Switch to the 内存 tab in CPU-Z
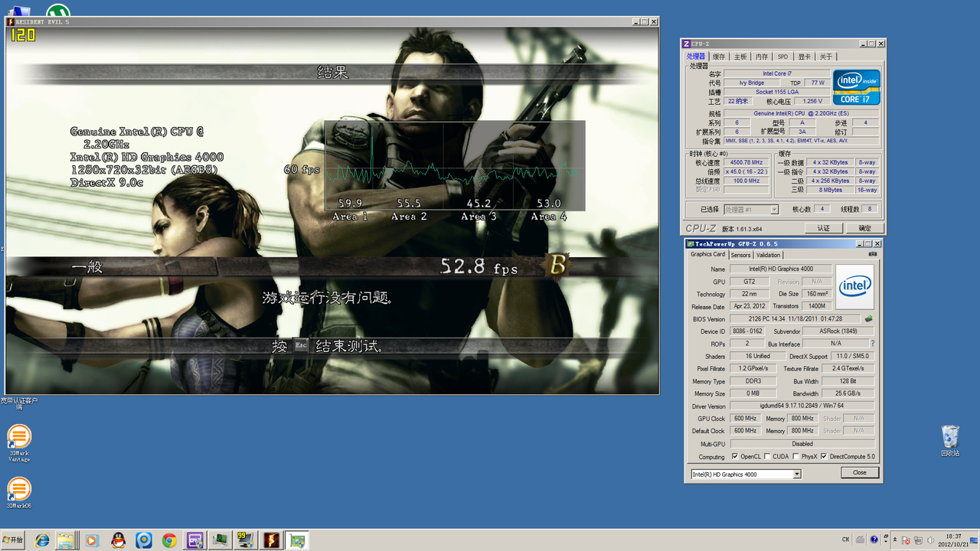 coord(762,57)
